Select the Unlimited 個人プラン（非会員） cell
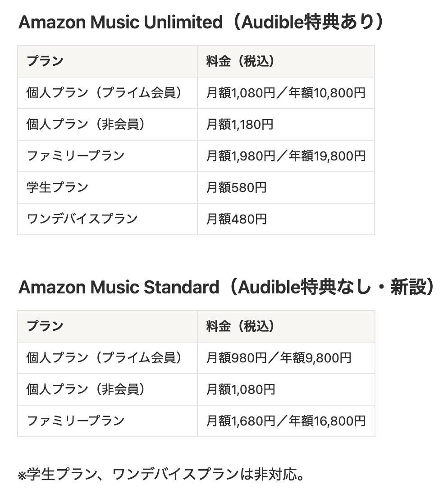This screenshot has width=448, height=494. click(86, 124)
